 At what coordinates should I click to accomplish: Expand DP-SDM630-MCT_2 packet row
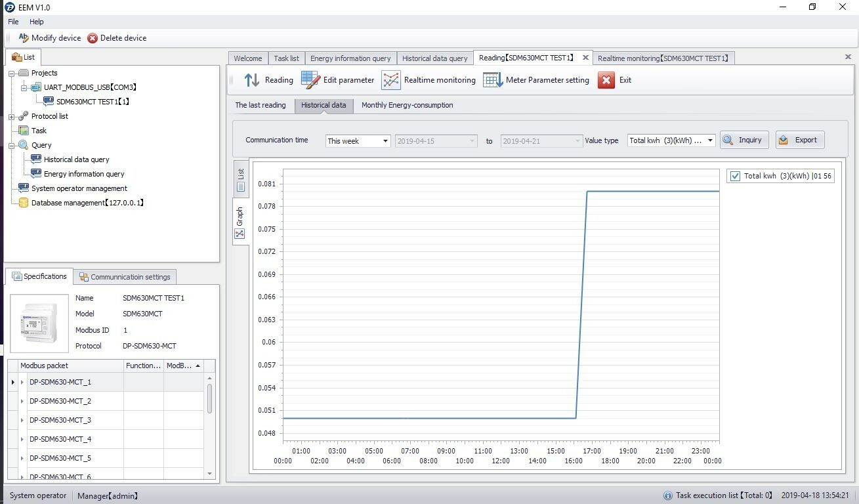pyautogui.click(x=22, y=401)
